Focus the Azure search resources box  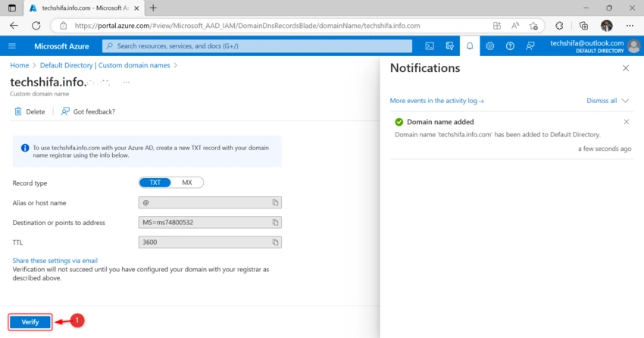(x=257, y=46)
